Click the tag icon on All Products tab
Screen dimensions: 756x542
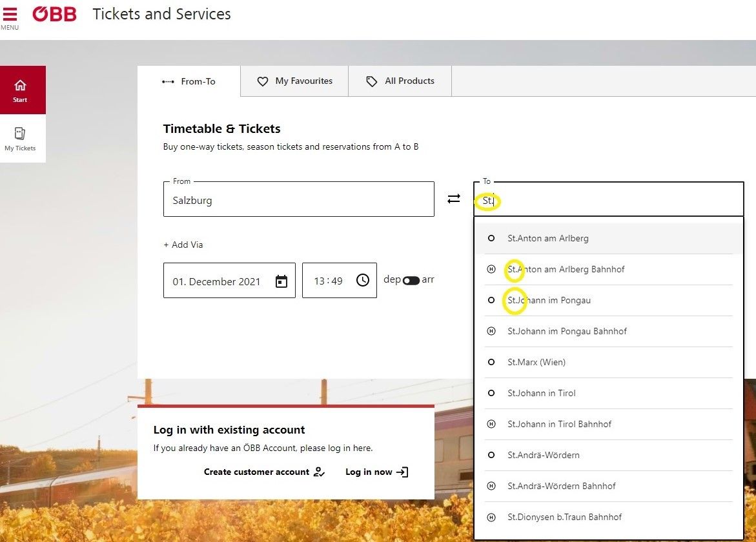[x=372, y=81]
